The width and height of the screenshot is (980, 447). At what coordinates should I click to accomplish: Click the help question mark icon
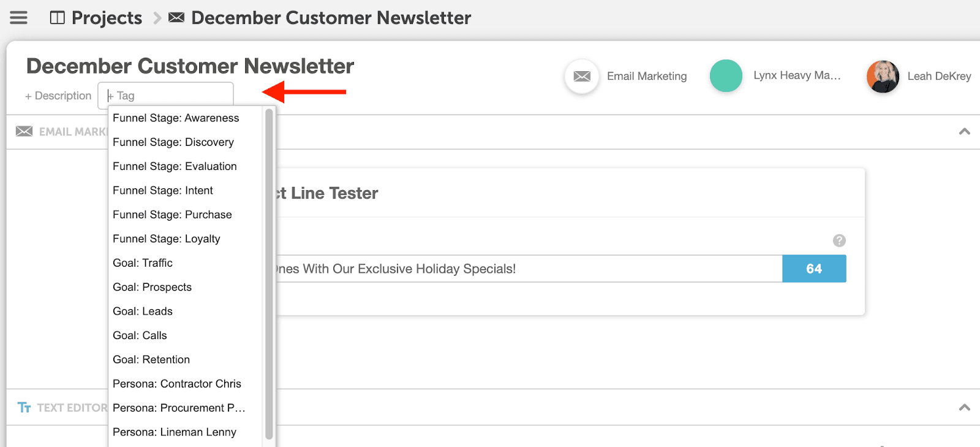(x=839, y=240)
